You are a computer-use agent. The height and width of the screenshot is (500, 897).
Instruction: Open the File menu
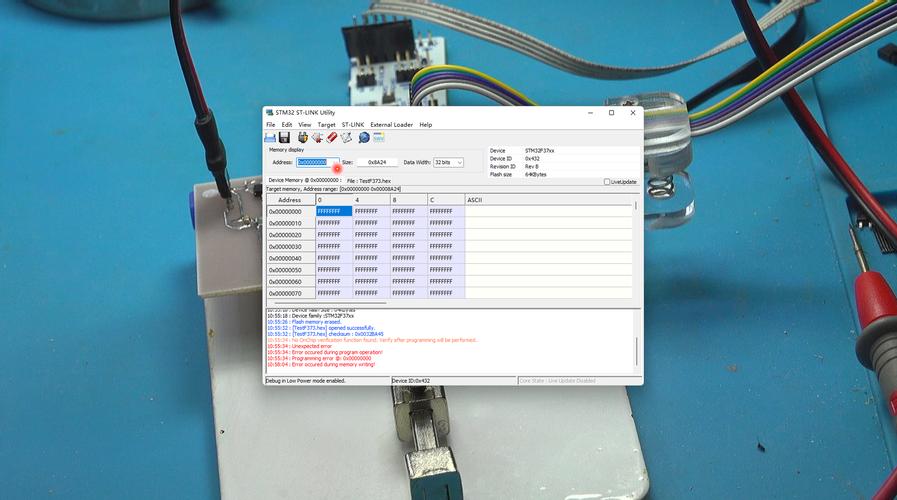pos(270,125)
